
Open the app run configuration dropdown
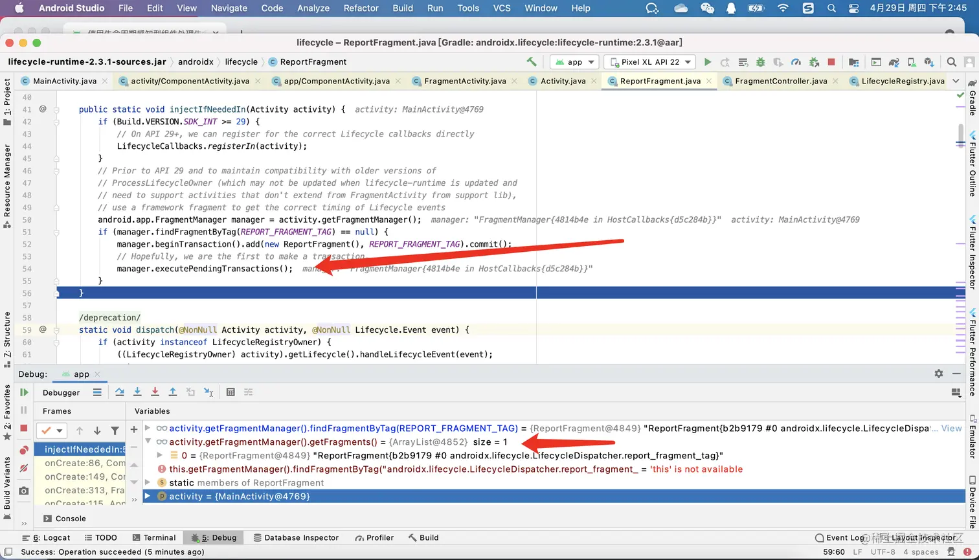575,62
